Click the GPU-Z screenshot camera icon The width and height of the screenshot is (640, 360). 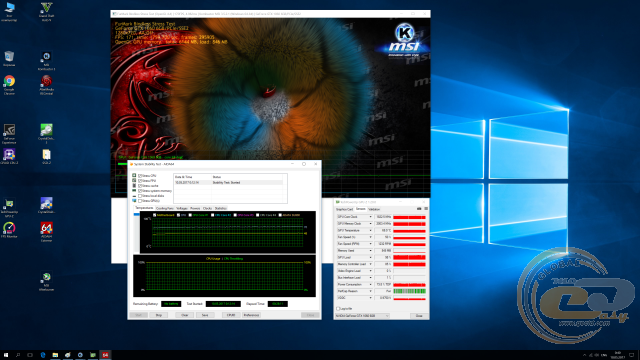[419, 209]
